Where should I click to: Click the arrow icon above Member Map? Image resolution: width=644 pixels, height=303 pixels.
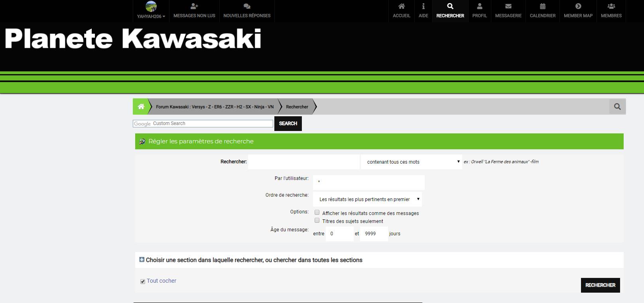578,6
